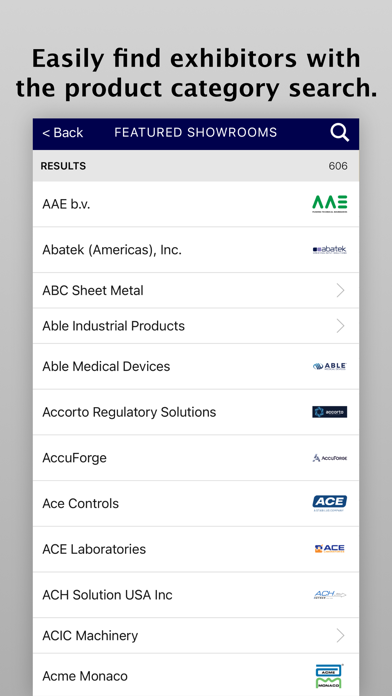The height and width of the screenshot is (696, 392).
Task: Click the Results count header
Action: click(196, 166)
